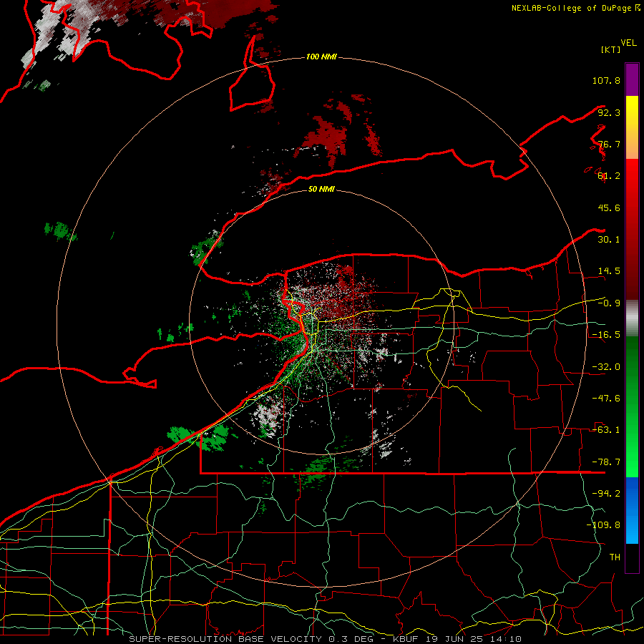Pick the dark TH band at color bar bottom
644x644 pixels.
point(632,557)
